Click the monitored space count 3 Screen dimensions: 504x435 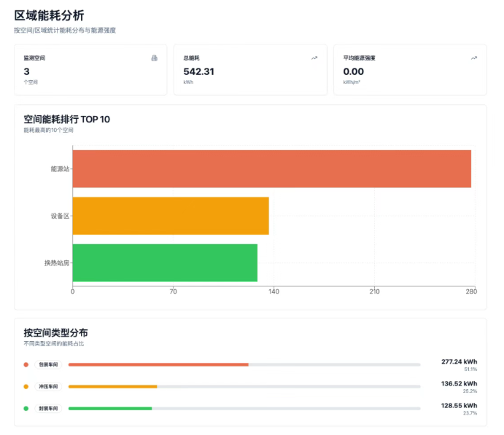(27, 71)
